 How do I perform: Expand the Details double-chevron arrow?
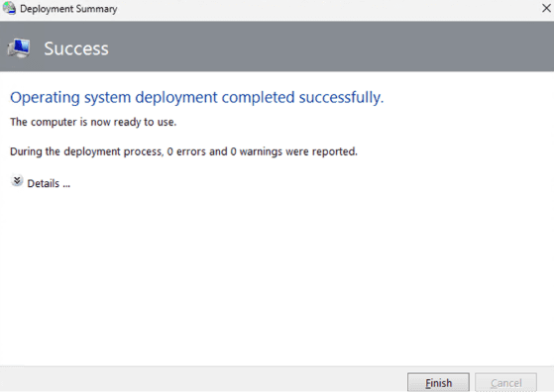coord(17,180)
